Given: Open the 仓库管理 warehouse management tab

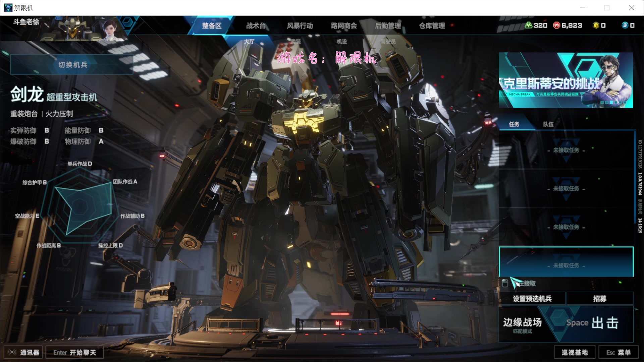Looking at the screenshot, I should [432, 25].
